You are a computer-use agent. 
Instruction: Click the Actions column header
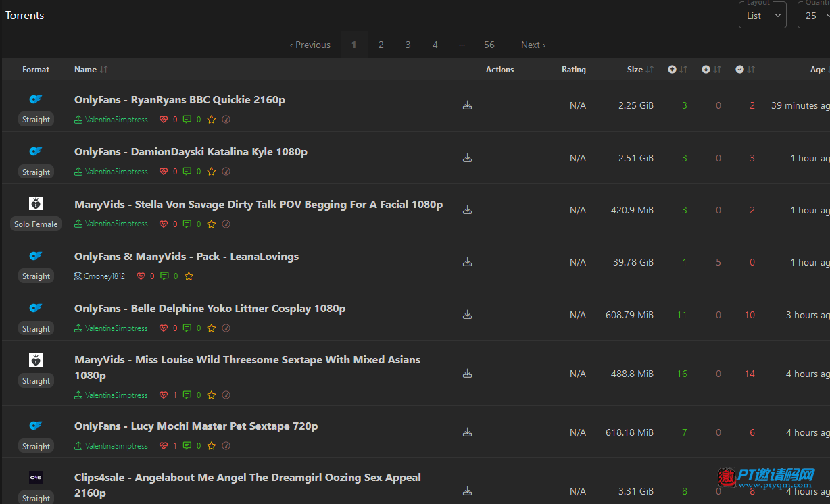(500, 70)
